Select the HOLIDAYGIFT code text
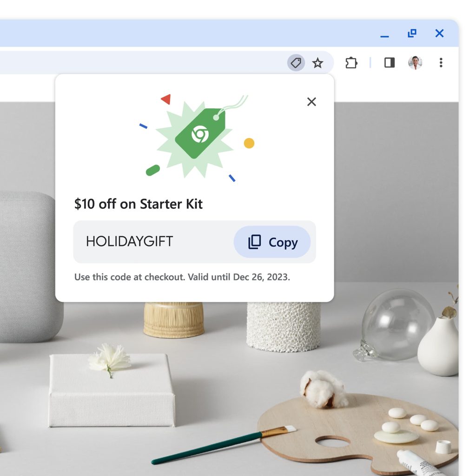This screenshot has height=476, width=476. point(129,242)
